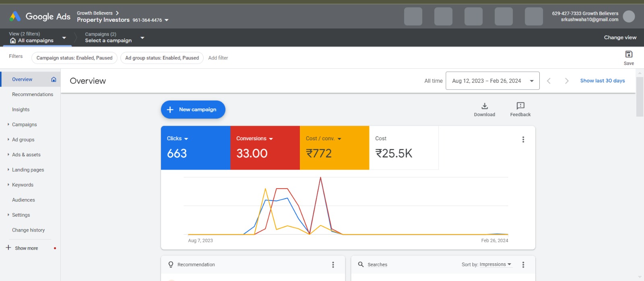
Task: Expand the Keywords sidebar section
Action: [x=23, y=185]
